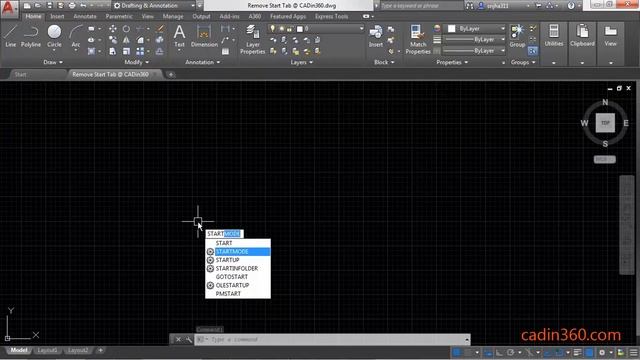Open Layer Properties manager
Screen dimensions: 640x360
click(253, 40)
